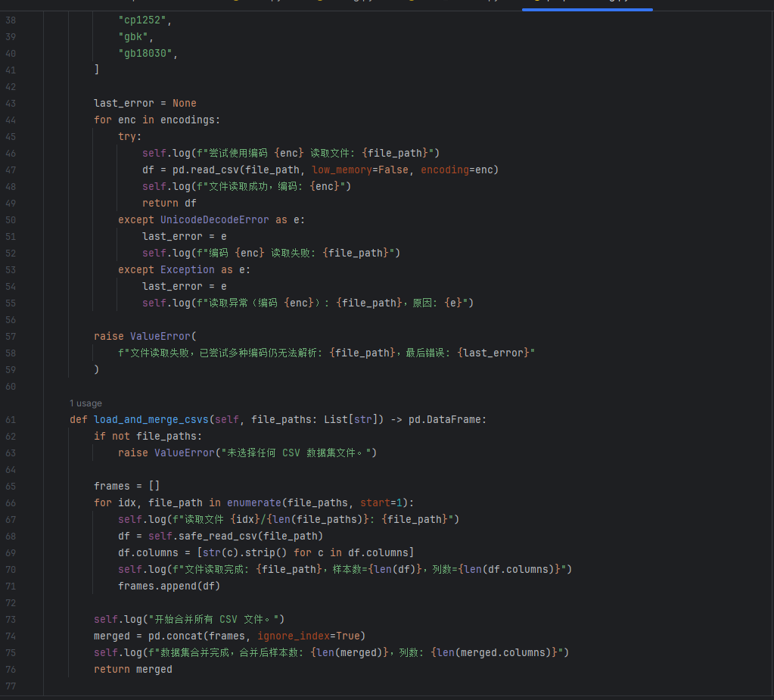Click the "gbk" string in the encodings list
Viewport: 774px width, 700px height.
[133, 37]
